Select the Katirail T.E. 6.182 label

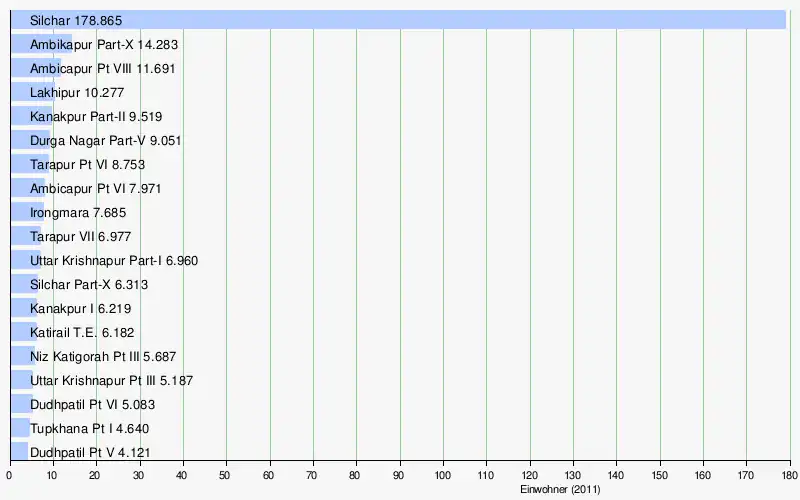(82, 332)
